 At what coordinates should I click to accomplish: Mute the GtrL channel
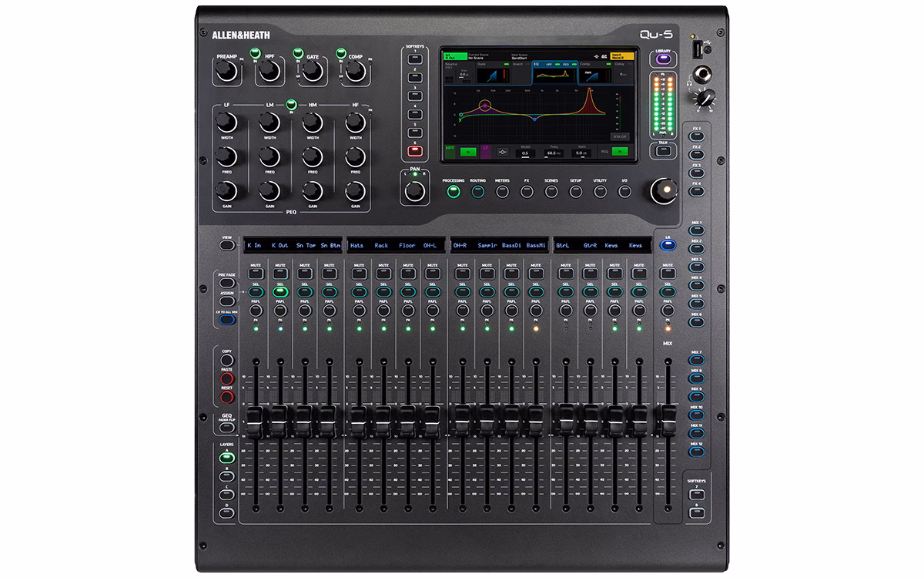[x=566, y=273]
